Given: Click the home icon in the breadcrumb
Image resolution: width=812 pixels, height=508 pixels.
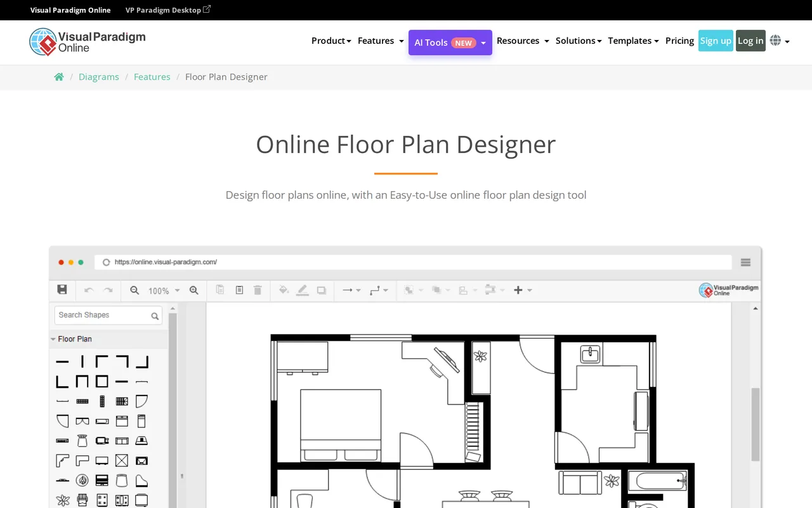Looking at the screenshot, I should [59, 77].
